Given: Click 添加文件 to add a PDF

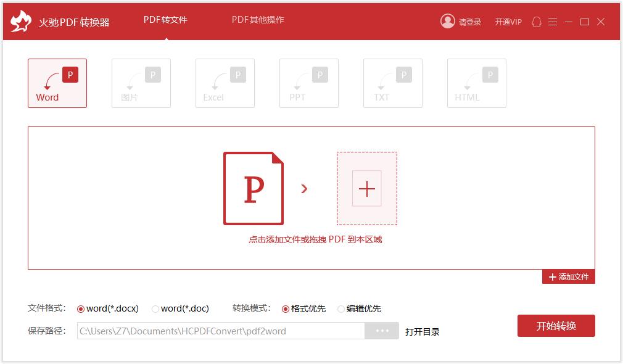Looking at the screenshot, I should [x=568, y=276].
